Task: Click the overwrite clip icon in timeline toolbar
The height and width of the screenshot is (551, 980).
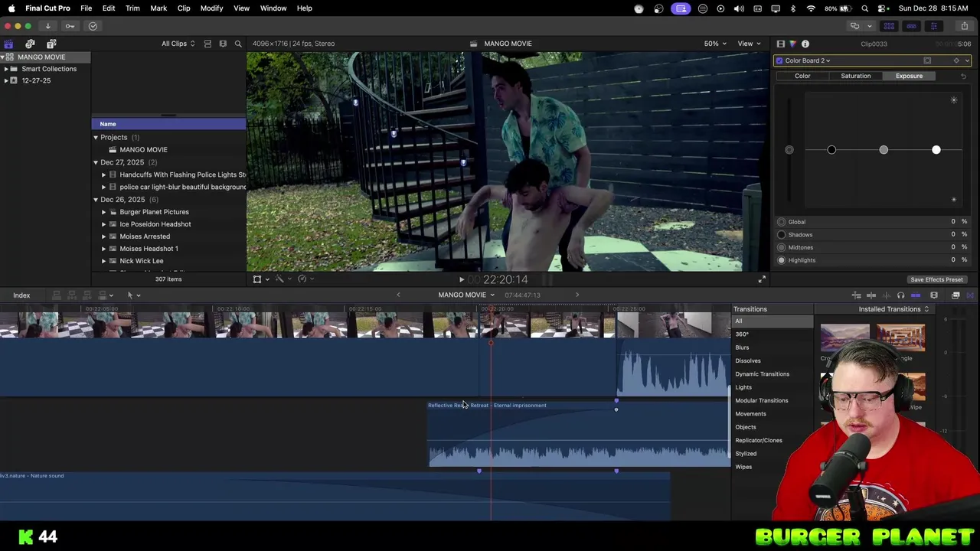Action: 102,295
